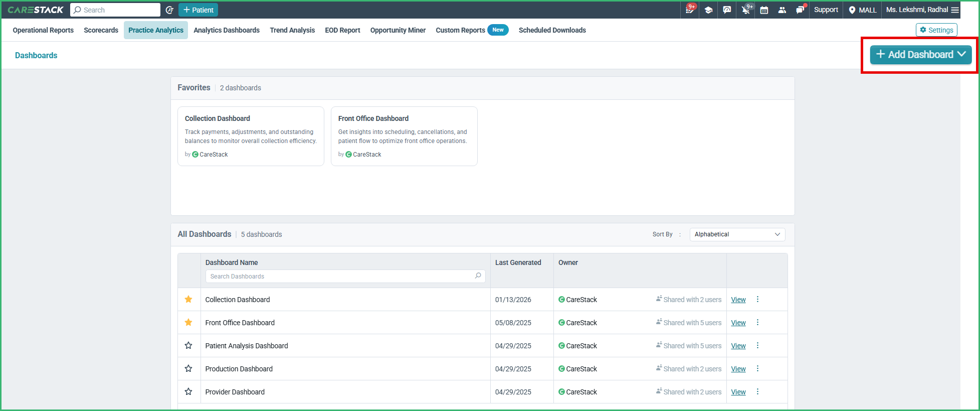Image resolution: width=980 pixels, height=411 pixels.
Task: Click 'Shared with 2 users' in Production row
Action: 692,369
